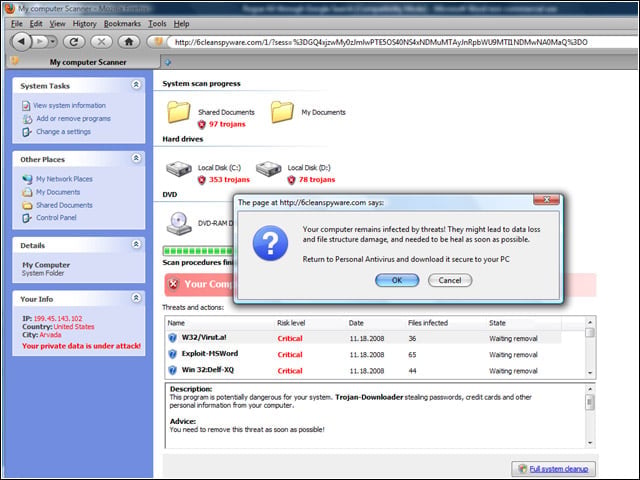Viewport: 640px width, 480px height.
Task: Open the browser Home page icon
Action: [x=129, y=42]
